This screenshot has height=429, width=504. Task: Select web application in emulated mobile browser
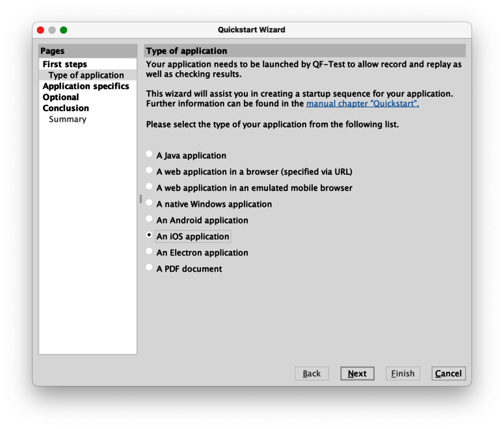150,187
